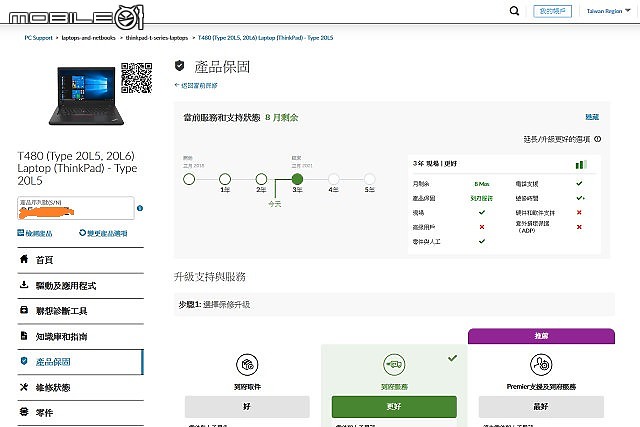Click the 1年 marker on warranty timeline
Screen dimensions: 640x427
(225, 179)
